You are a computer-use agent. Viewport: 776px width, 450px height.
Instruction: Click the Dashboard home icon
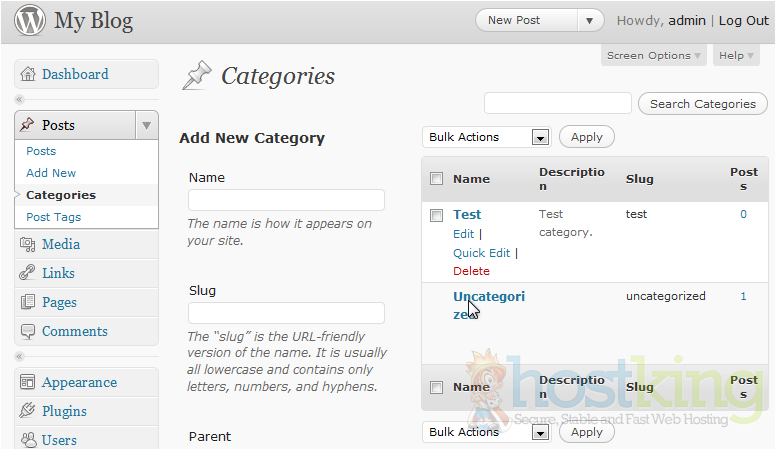pyautogui.click(x=27, y=75)
